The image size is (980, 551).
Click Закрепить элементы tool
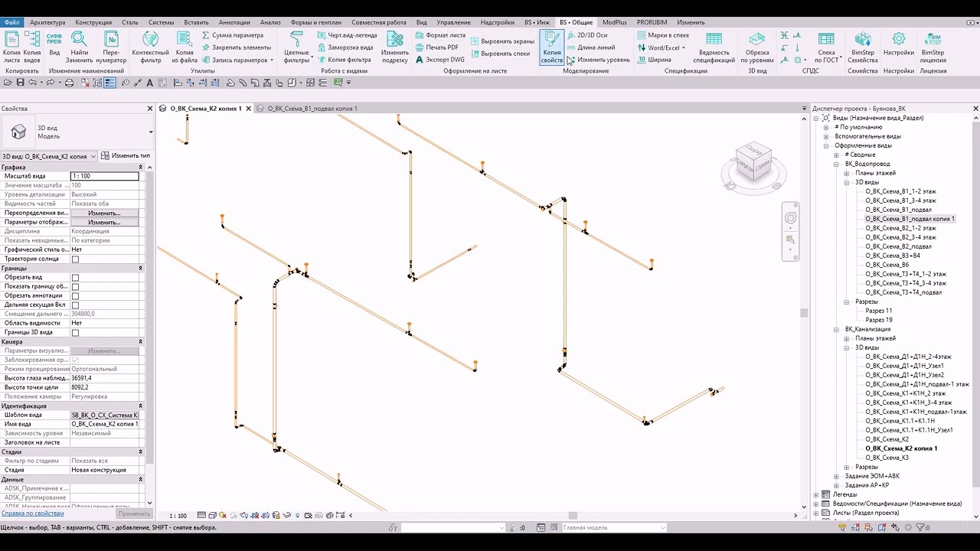point(236,47)
